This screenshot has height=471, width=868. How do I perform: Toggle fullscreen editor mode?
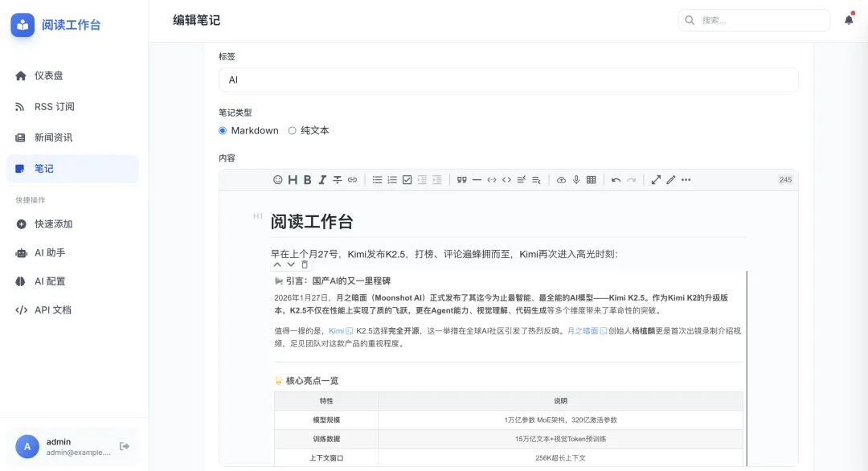pos(656,180)
